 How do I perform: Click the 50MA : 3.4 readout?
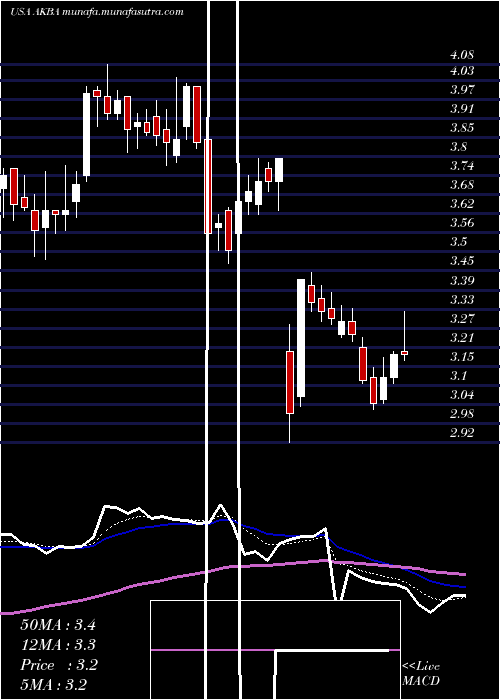pyautogui.click(x=58, y=625)
